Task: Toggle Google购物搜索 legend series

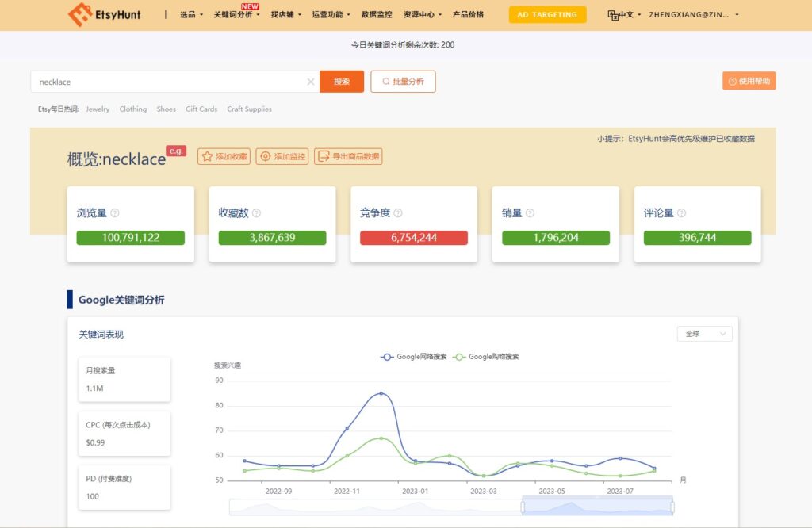Action: [485, 357]
